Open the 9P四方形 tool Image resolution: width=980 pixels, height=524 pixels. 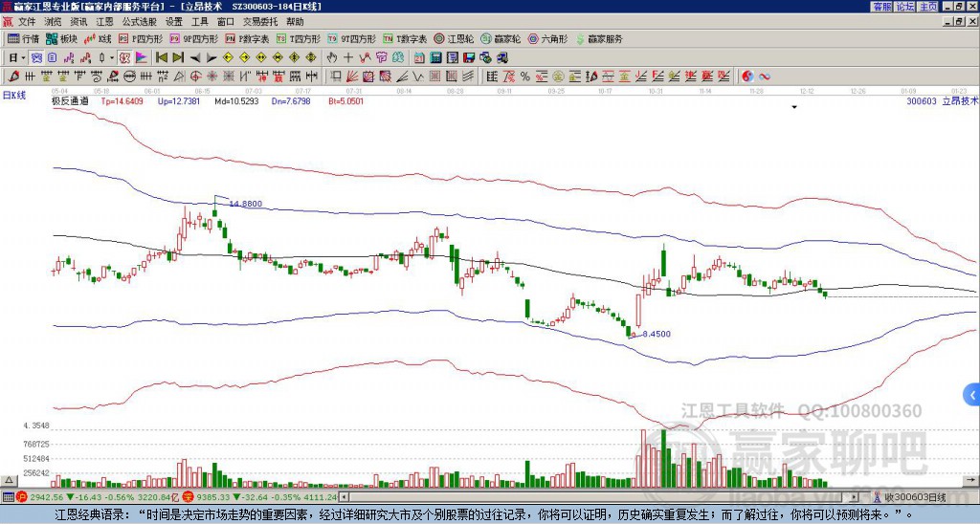193,38
